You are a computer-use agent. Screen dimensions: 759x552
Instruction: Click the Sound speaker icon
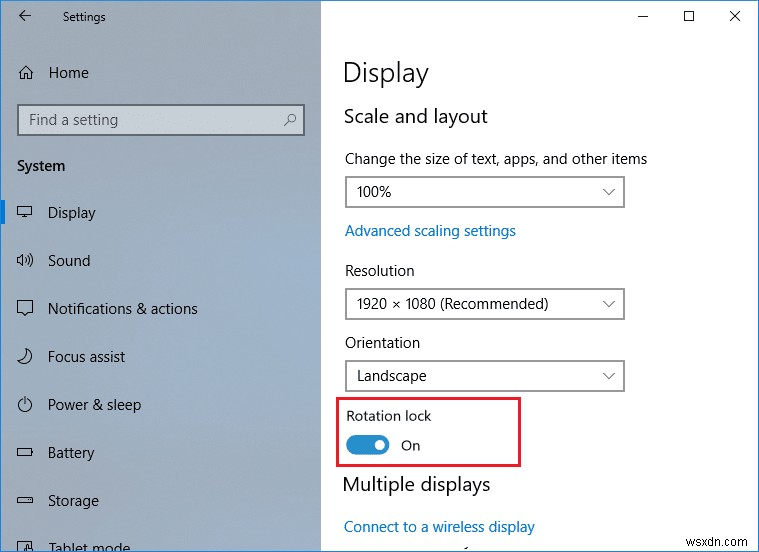click(26, 261)
